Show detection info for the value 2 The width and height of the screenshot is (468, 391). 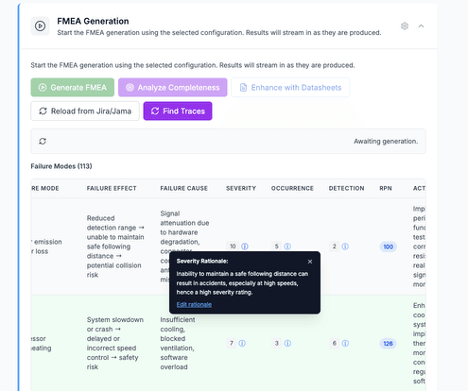coord(345,246)
